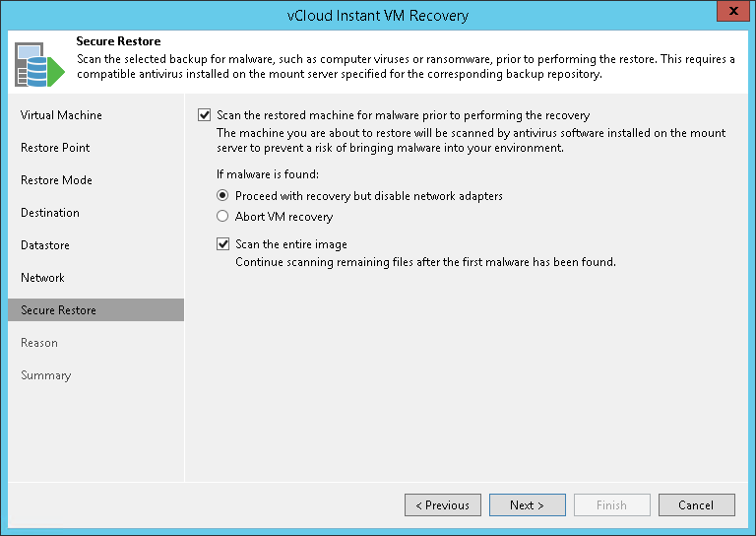Image resolution: width=756 pixels, height=536 pixels.
Task: Cancel the recovery wizard
Action: click(696, 505)
